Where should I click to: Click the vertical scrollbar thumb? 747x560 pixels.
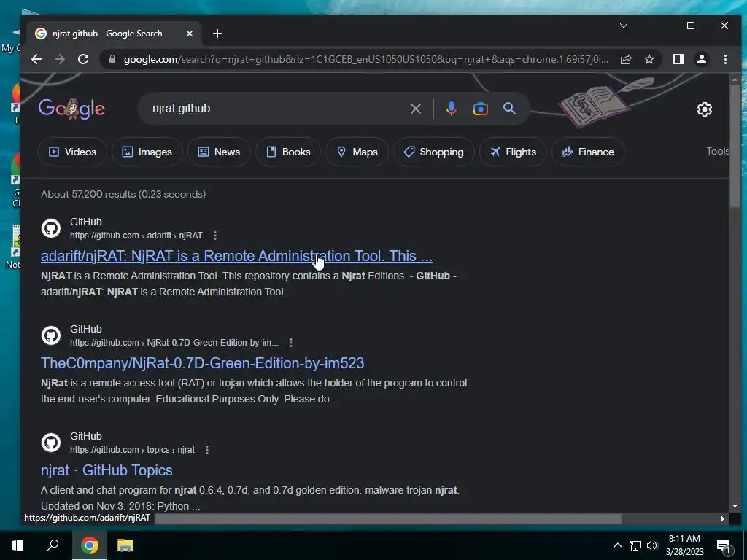(735, 145)
